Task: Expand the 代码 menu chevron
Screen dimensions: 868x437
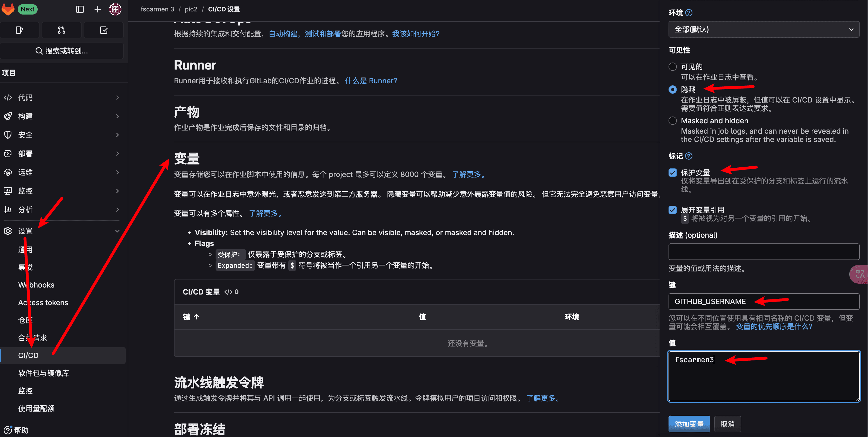Action: click(x=117, y=98)
